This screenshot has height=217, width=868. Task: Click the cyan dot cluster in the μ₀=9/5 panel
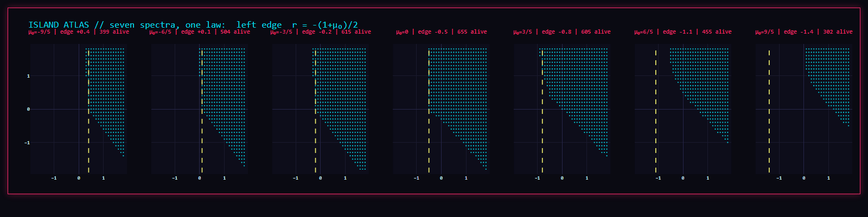(x=827, y=87)
